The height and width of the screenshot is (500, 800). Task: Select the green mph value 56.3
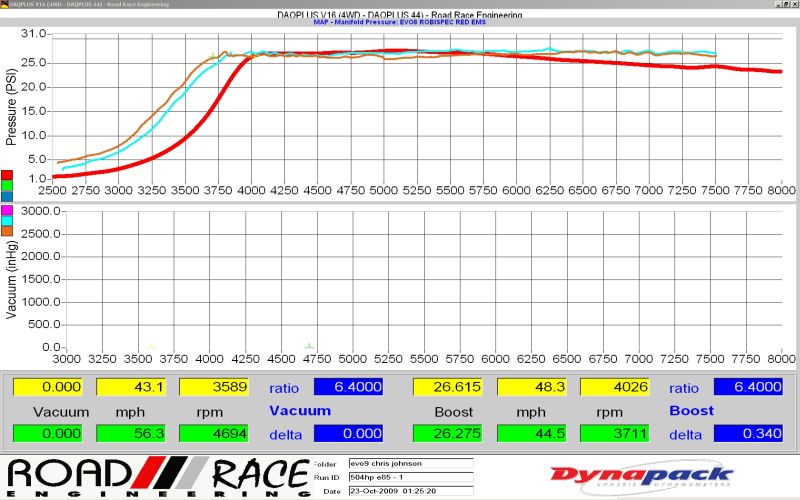[x=131, y=434]
